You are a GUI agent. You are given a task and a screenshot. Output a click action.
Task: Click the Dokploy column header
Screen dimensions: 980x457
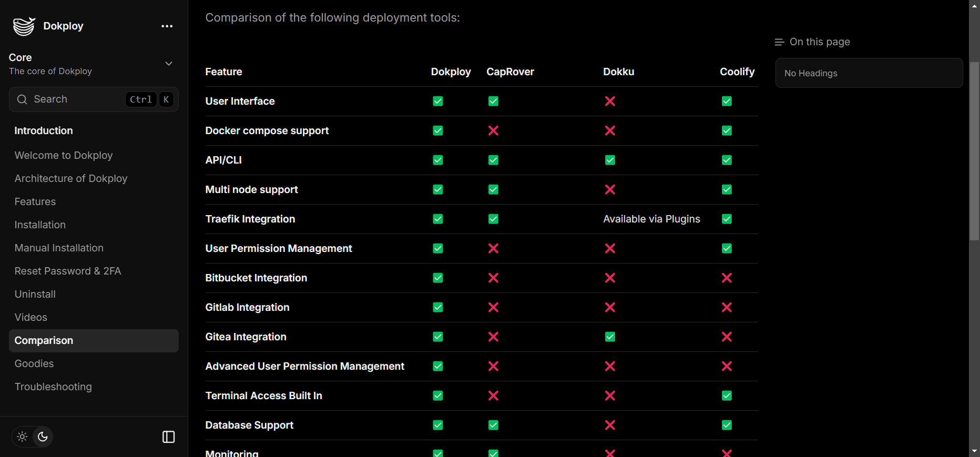click(451, 72)
